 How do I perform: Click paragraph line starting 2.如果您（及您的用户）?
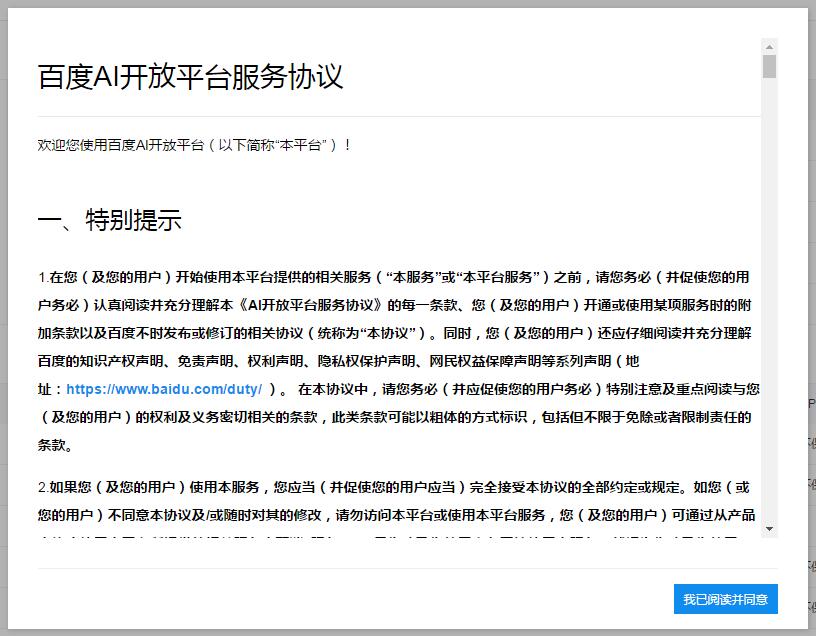(x=393, y=487)
